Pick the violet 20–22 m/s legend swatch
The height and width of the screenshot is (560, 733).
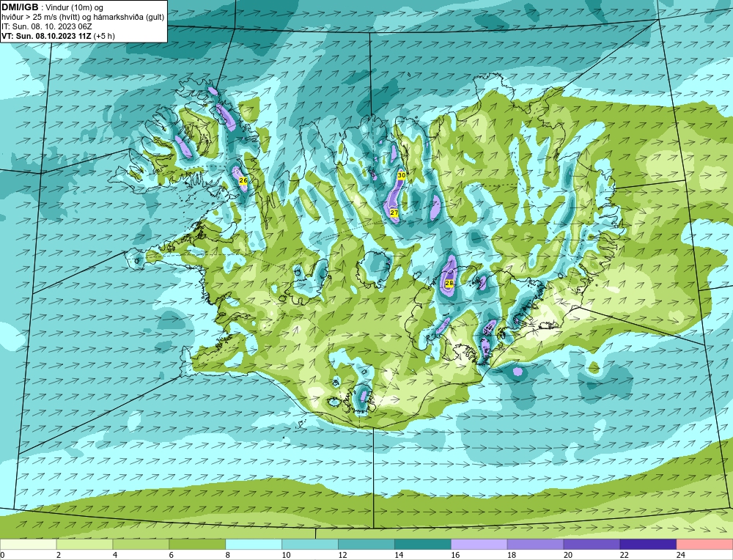(592, 544)
